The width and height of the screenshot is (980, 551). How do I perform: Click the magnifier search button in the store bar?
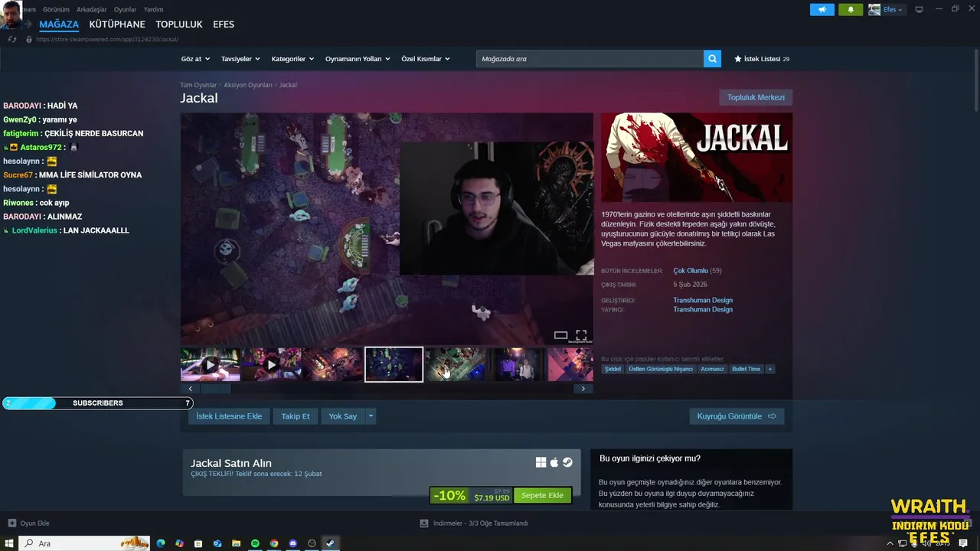(712, 59)
